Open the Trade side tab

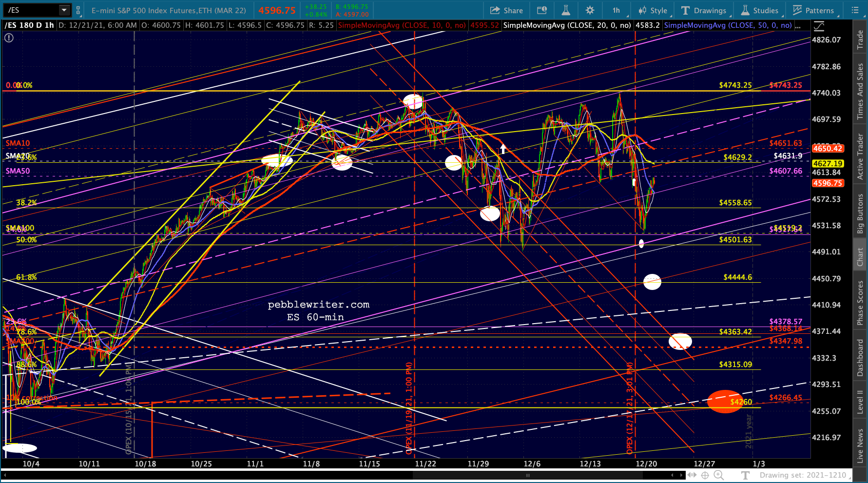tap(861, 39)
